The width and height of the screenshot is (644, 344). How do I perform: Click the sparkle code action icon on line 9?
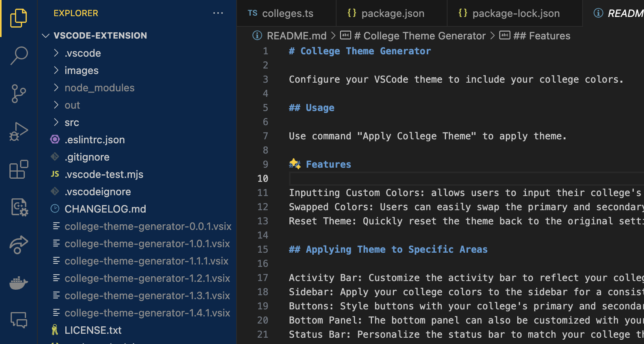tap(294, 164)
